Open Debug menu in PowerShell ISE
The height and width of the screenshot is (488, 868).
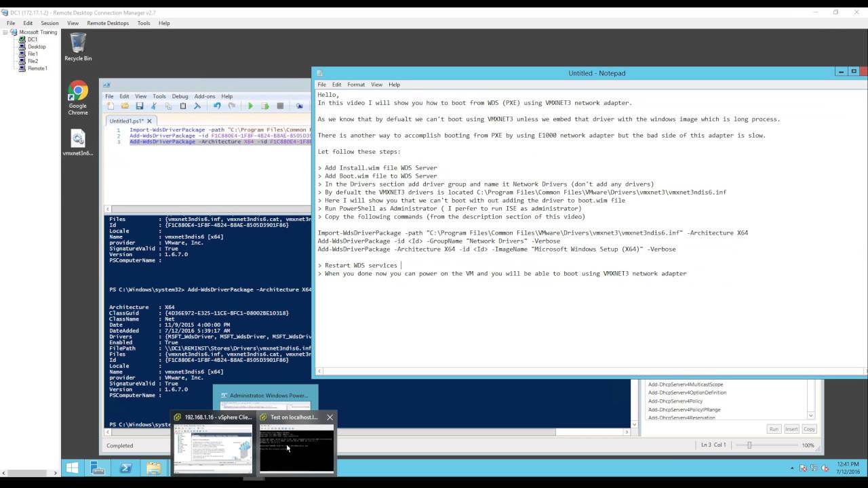click(180, 96)
